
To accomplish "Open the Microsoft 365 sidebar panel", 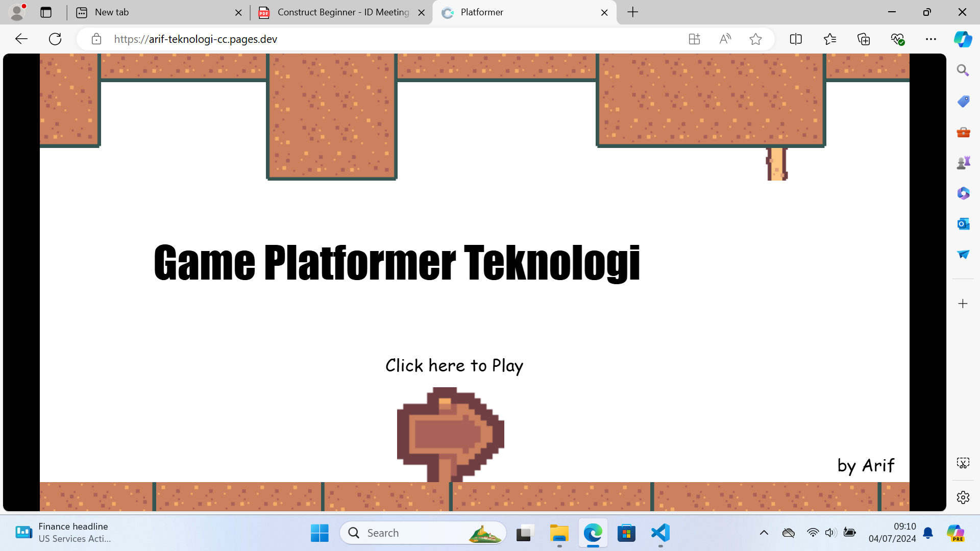I will tap(963, 193).
